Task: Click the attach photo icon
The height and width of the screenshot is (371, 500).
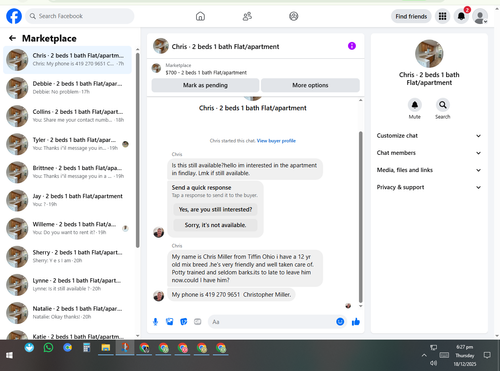Action: point(170,322)
